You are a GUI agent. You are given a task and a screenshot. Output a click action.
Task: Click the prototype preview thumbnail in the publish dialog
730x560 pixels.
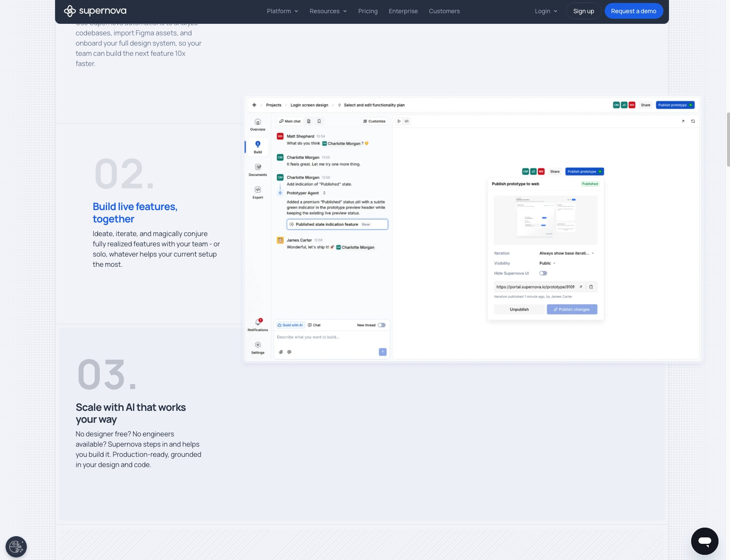click(545, 220)
